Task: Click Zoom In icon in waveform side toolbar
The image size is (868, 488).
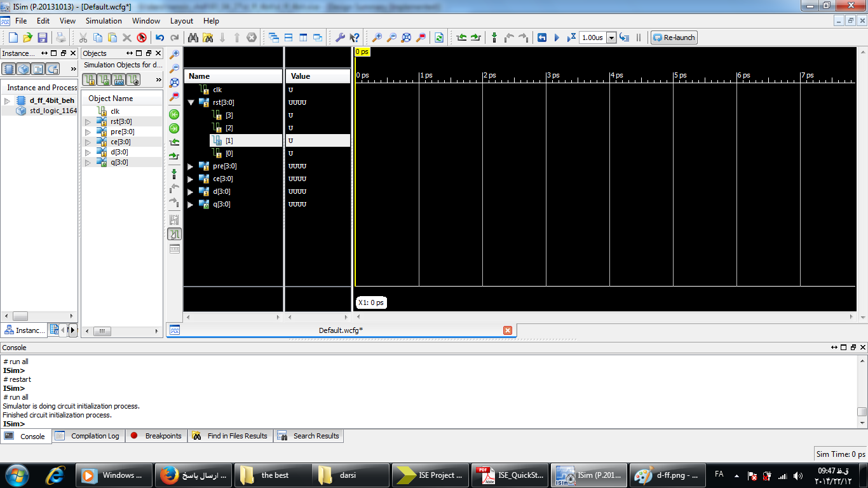Action: coord(174,55)
